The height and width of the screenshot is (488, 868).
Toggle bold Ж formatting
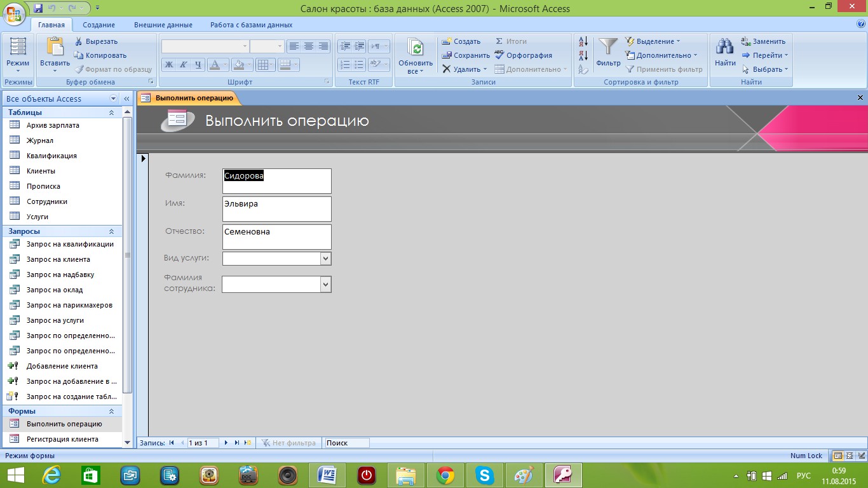click(x=168, y=64)
